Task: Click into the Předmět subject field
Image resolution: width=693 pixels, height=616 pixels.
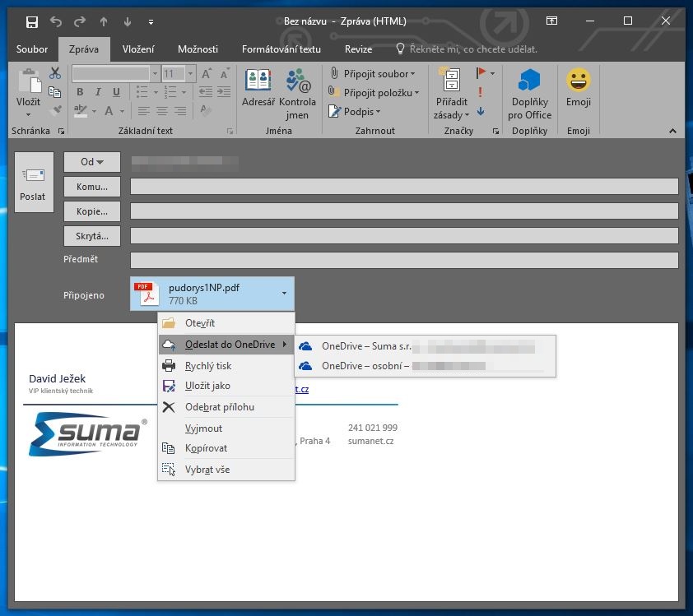Action: tap(403, 260)
